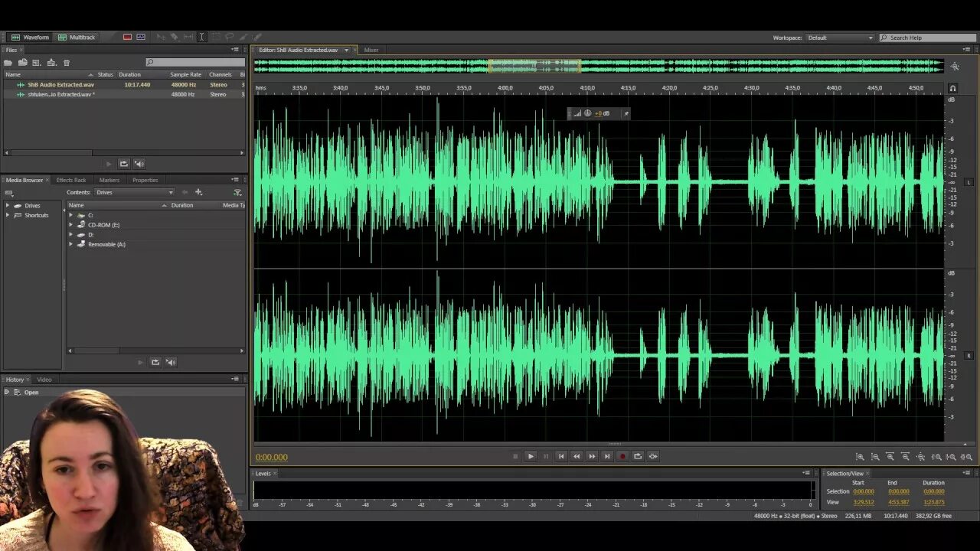980x551 pixels.
Task: Click Zoom to Selection icon
Action: [x=966, y=457]
